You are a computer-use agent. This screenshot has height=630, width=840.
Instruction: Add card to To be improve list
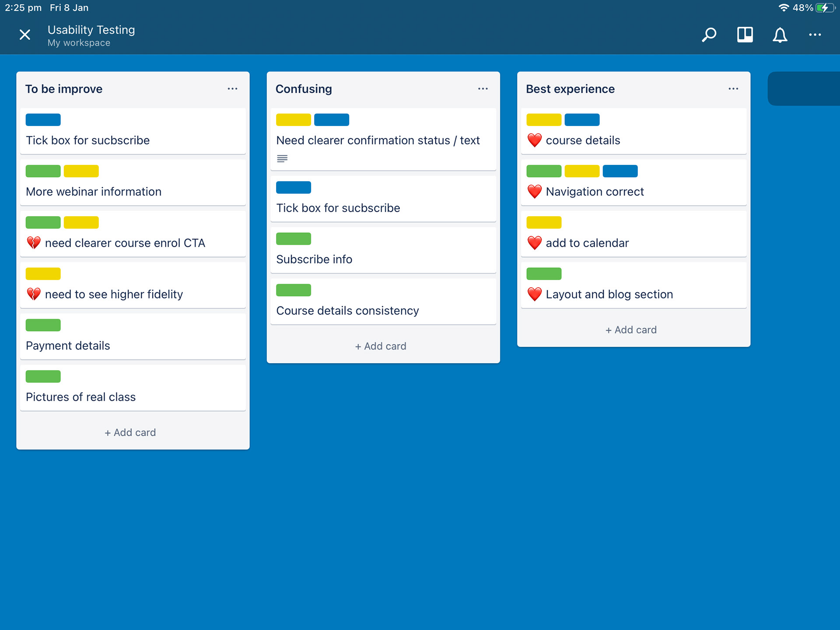[x=130, y=432]
